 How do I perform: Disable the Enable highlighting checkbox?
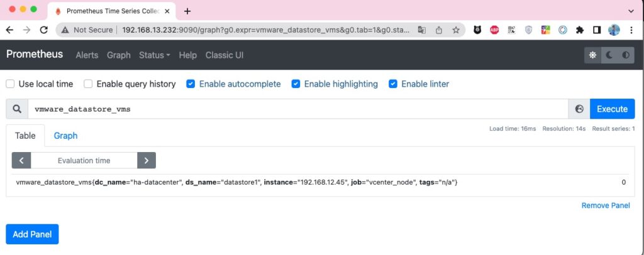[296, 84]
